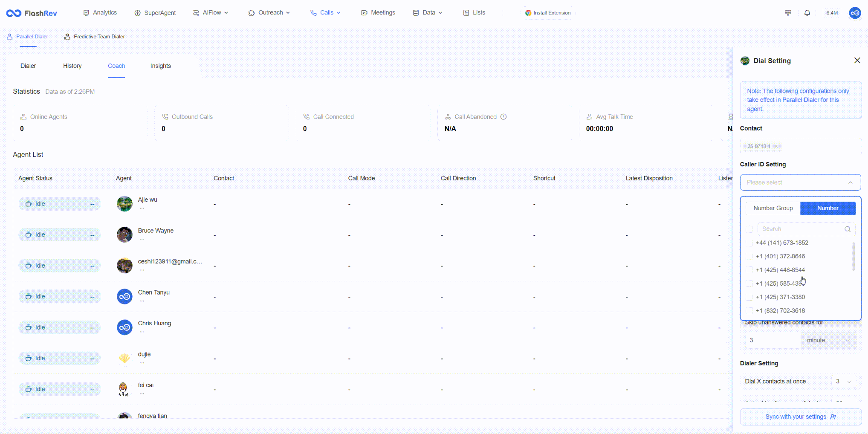Screen dimensions: 868x434
Task: Close the Dial Setting panel
Action: 857,61
